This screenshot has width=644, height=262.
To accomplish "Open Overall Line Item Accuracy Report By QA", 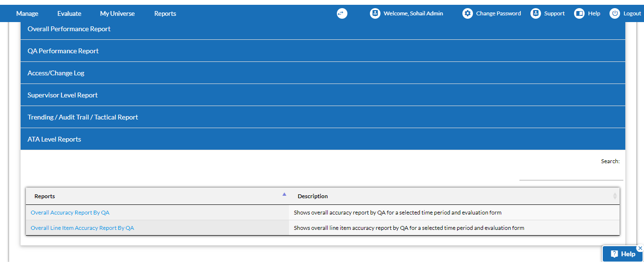I will click(82, 228).
